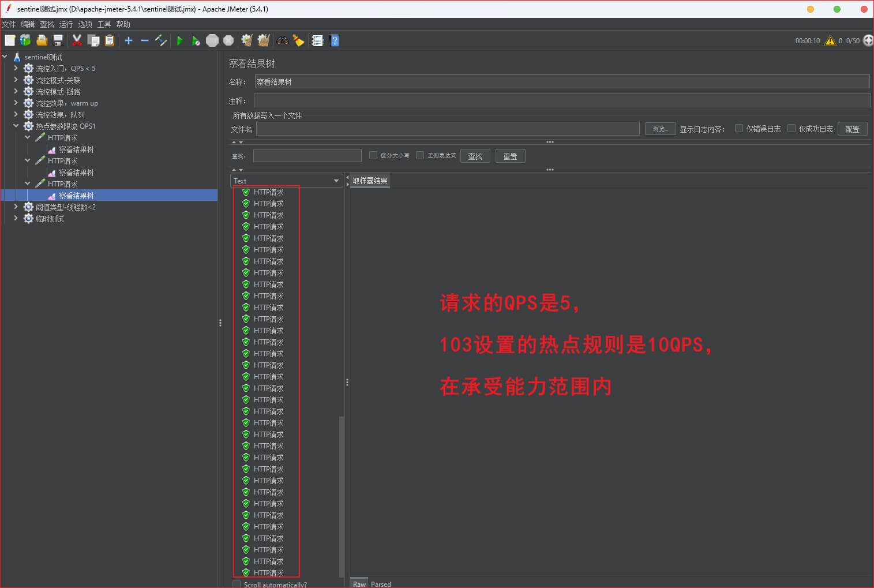Enable Scroll automatically checkbox

coord(237,584)
